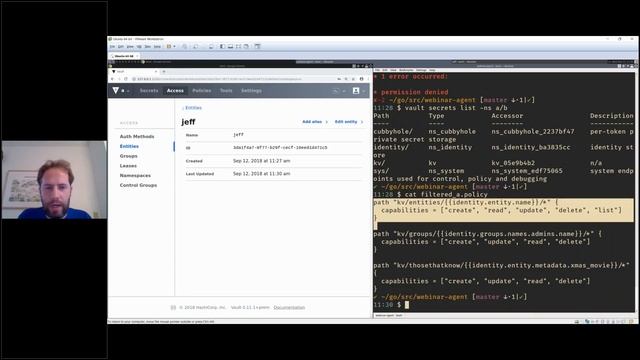
Task: Expand VMware power options dropdown arrow
Action: click(174, 47)
